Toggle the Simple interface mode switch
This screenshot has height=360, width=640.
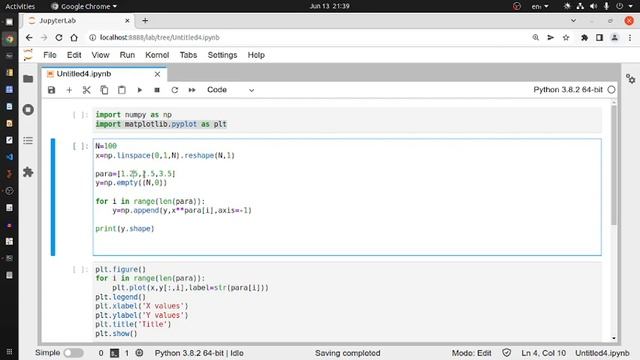(73, 353)
